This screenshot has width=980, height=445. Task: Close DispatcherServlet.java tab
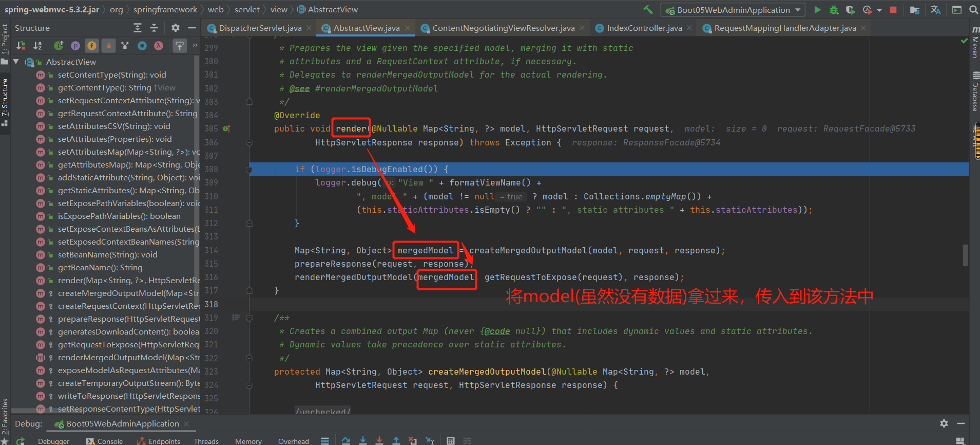[x=309, y=28]
